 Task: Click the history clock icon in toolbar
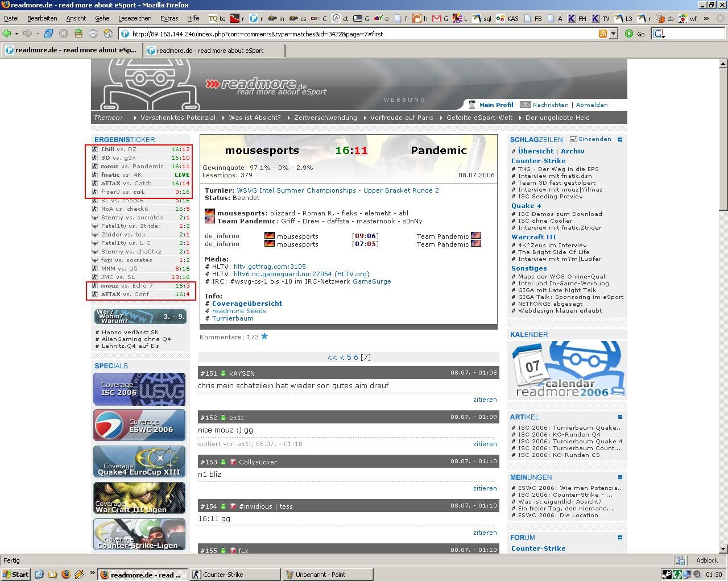click(x=93, y=34)
